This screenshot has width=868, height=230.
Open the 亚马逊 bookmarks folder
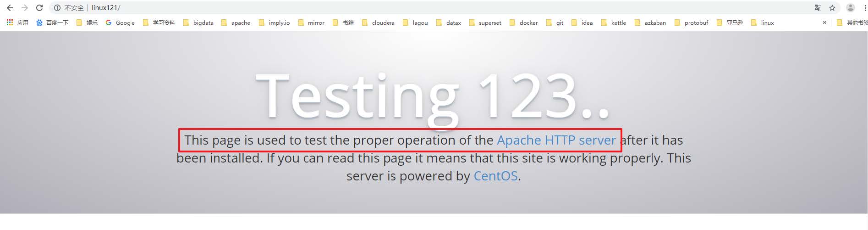(x=730, y=22)
